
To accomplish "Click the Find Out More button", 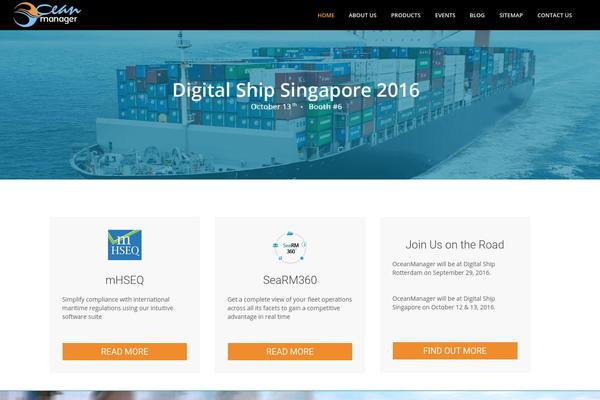I will (455, 351).
